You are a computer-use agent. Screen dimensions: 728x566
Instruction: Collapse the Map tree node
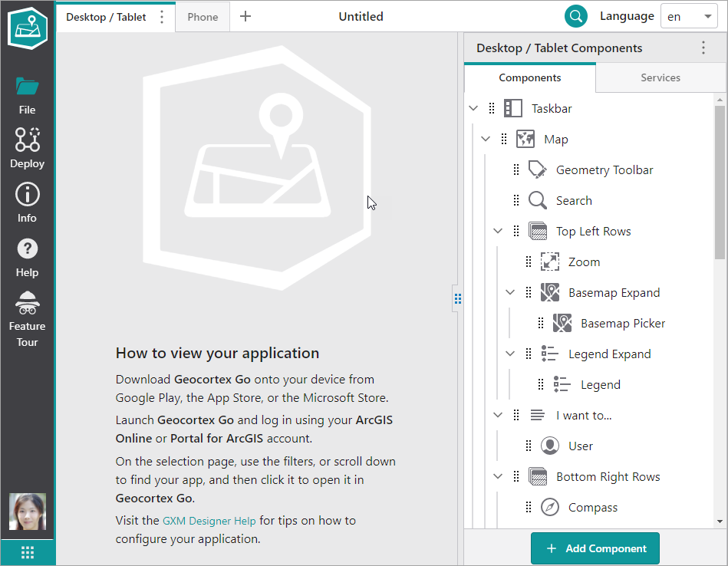click(485, 139)
